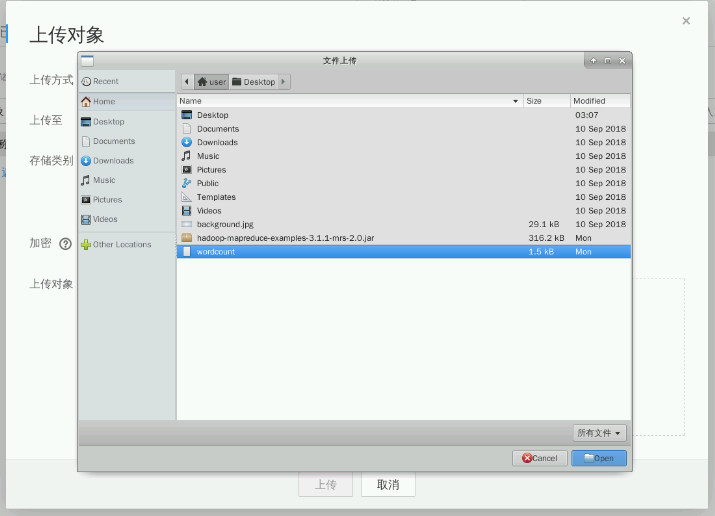Select Downloads in the left sidebar

point(112,160)
